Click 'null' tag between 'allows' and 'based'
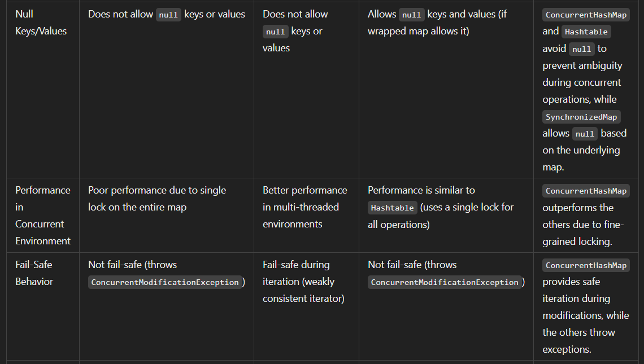The width and height of the screenshot is (644, 364). pyautogui.click(x=585, y=134)
